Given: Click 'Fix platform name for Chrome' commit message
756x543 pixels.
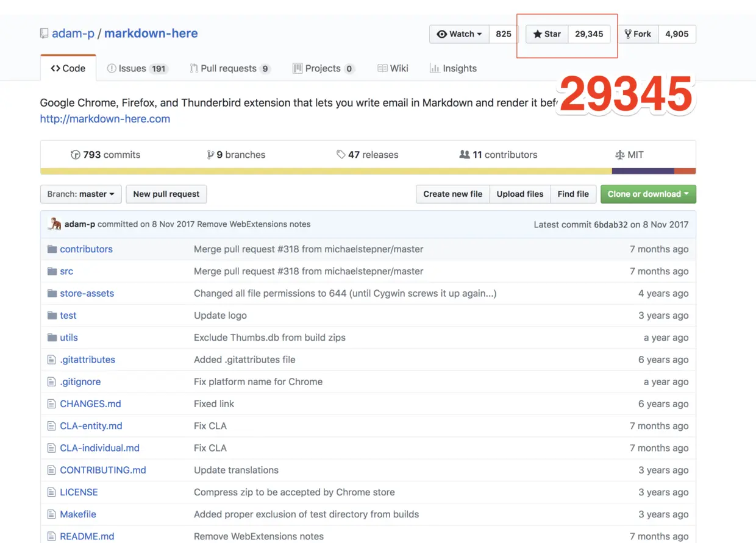Looking at the screenshot, I should [x=258, y=382].
